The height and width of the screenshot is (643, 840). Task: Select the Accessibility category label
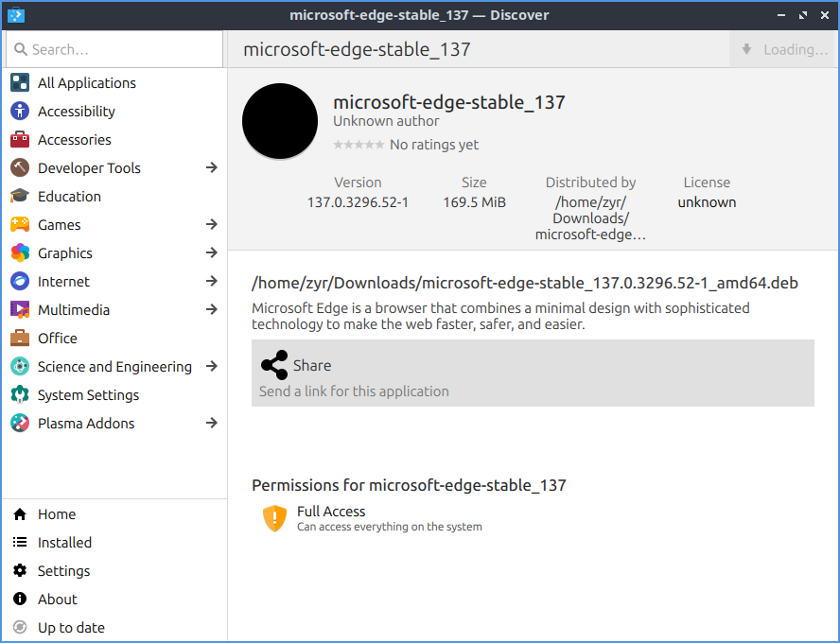tap(76, 112)
